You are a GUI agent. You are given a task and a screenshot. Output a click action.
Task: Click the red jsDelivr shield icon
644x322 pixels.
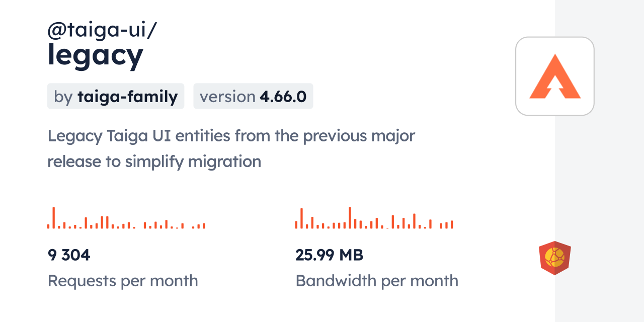coord(554,258)
